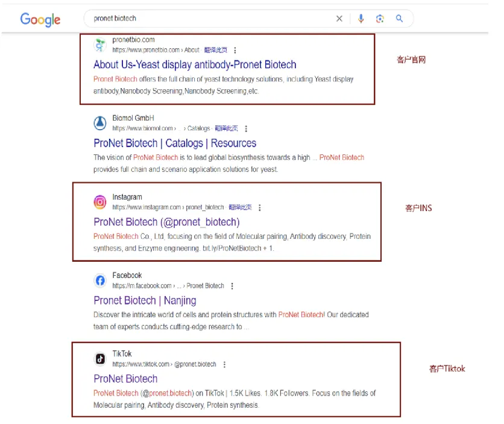Click snippet mentioning '1.5K Likes, 1.8K Followers'
This screenshot has width=504, height=424.
point(235,399)
